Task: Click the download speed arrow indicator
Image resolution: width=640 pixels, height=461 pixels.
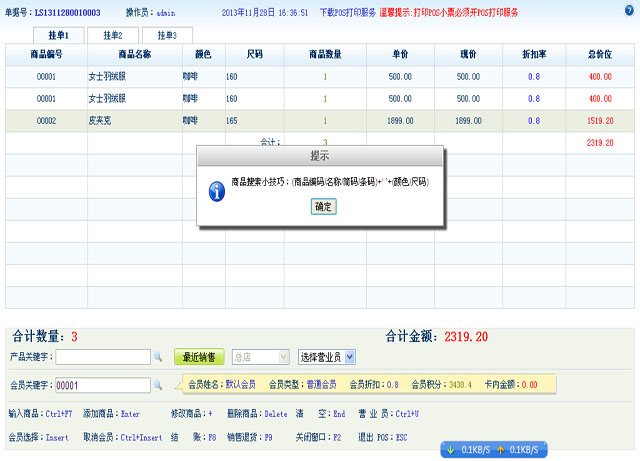Action: pos(451,450)
